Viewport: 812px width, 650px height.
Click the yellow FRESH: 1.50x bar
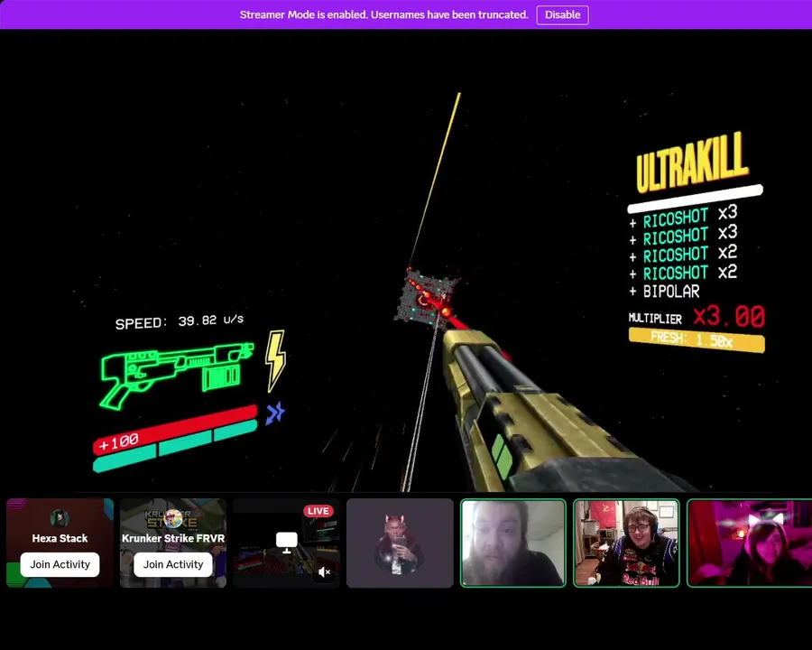tap(697, 340)
